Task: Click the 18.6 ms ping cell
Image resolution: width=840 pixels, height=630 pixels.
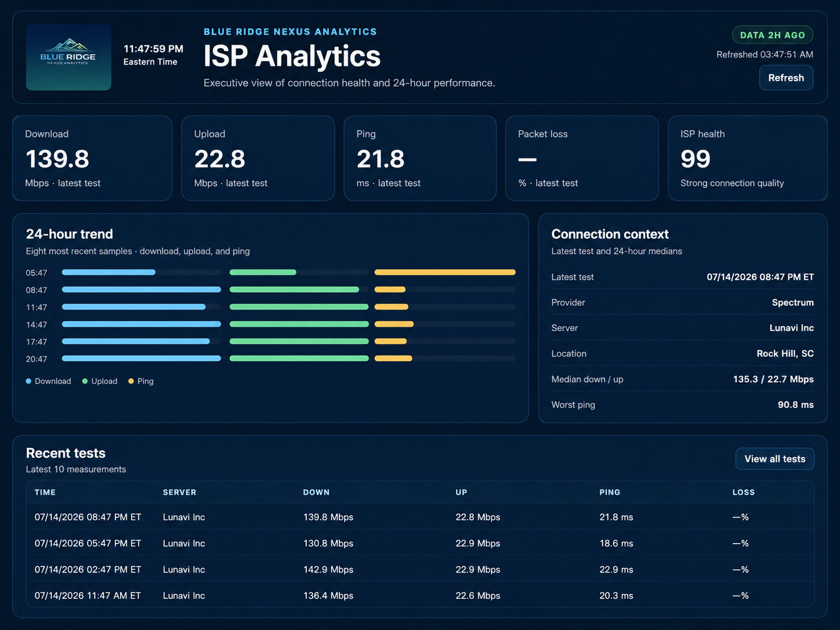Action: click(x=616, y=544)
